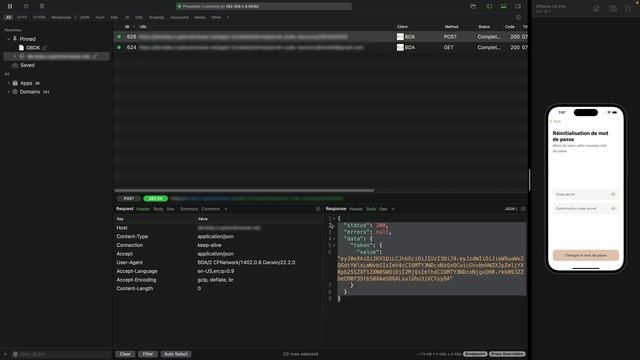Select the HTTPS filter tab
Image resolution: width=640 pixels, height=360 pixels.
click(39, 18)
